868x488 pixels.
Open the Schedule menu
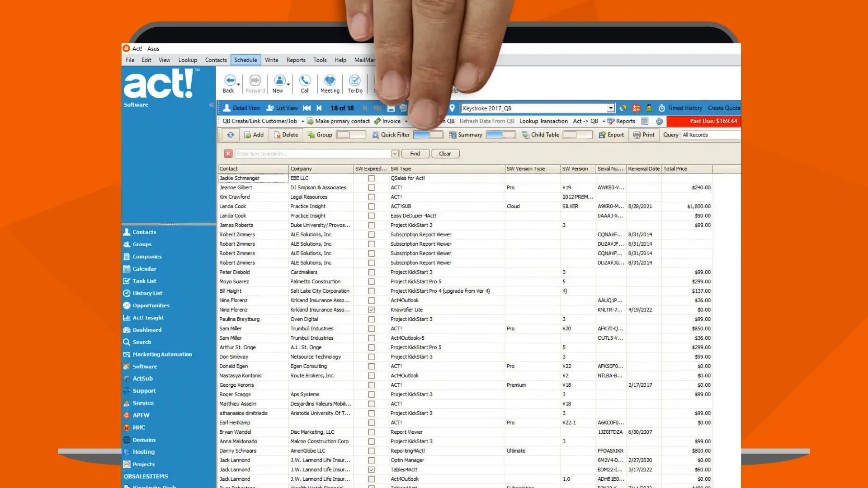[x=245, y=60]
